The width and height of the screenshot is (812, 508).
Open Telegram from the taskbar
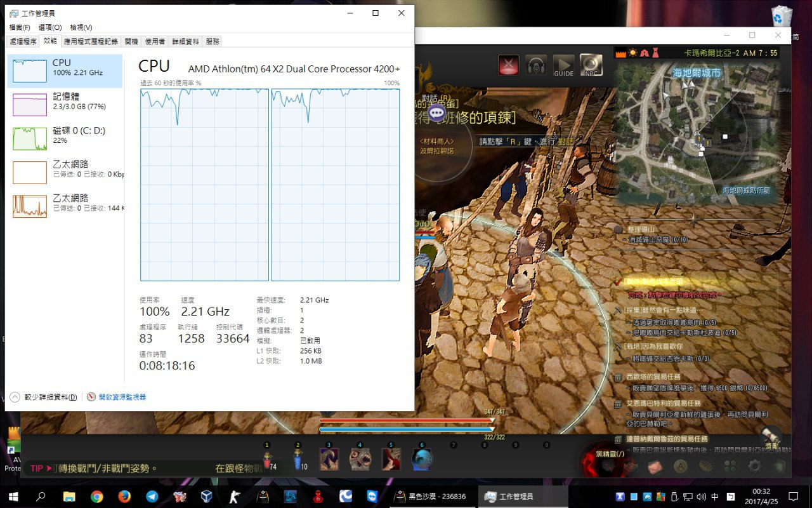pos(152,496)
